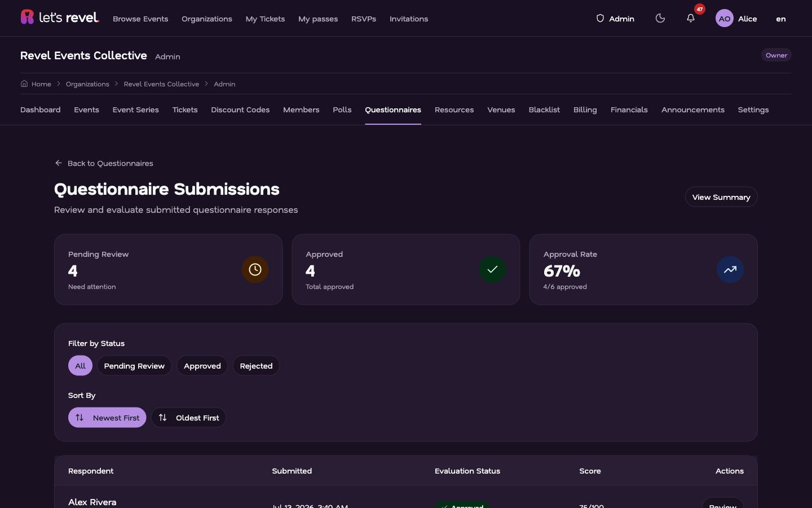
Task: Click the Need attention label
Action: click(92, 287)
